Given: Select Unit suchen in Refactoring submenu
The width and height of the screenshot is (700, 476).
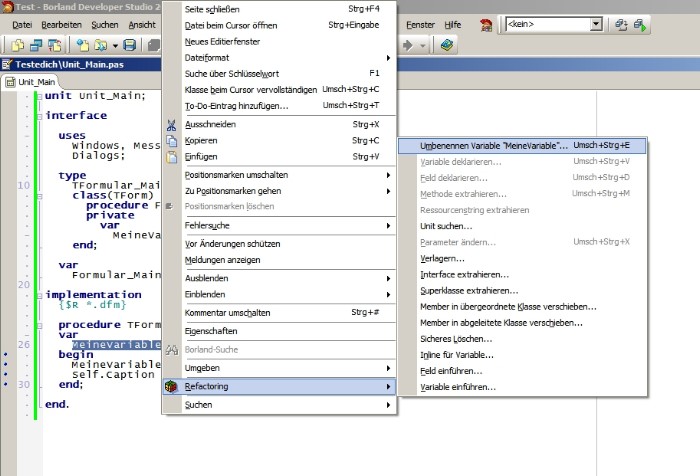Looking at the screenshot, I should [522, 226].
